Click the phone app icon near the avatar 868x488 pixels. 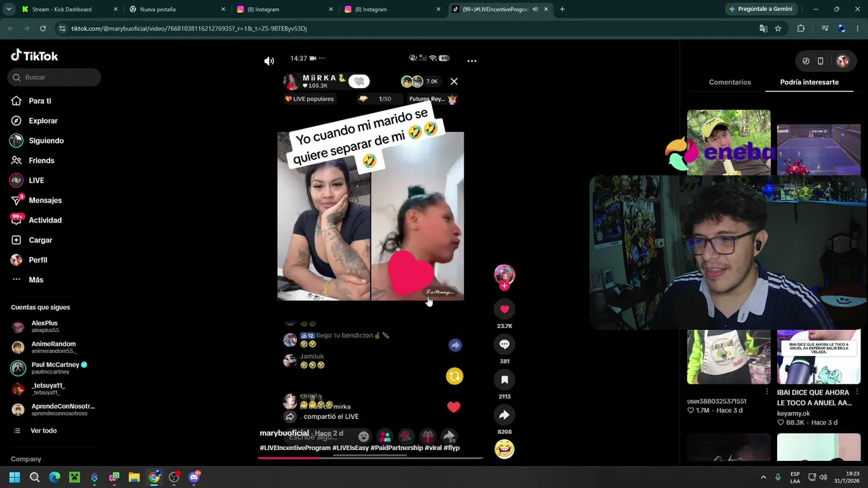pos(821,61)
